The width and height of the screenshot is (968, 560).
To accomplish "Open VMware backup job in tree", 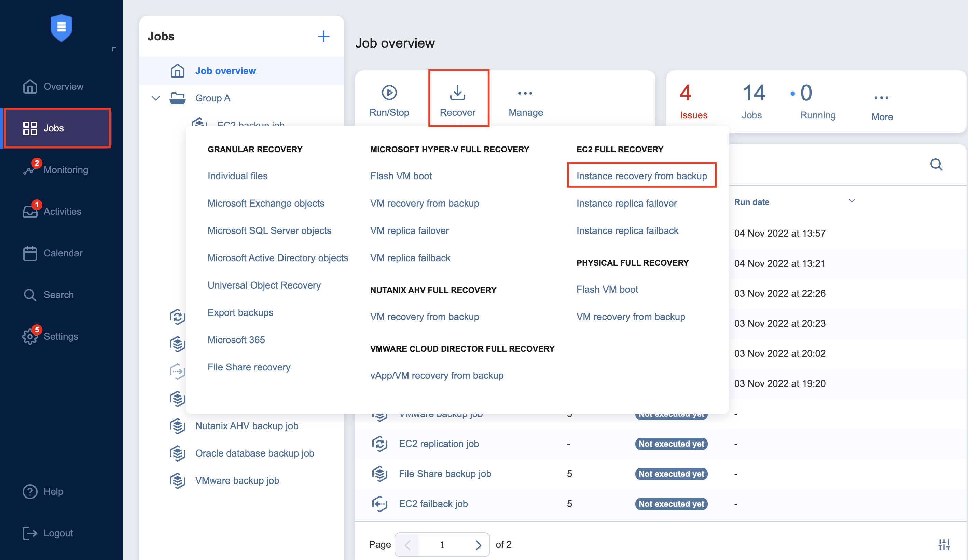I will pos(237,480).
